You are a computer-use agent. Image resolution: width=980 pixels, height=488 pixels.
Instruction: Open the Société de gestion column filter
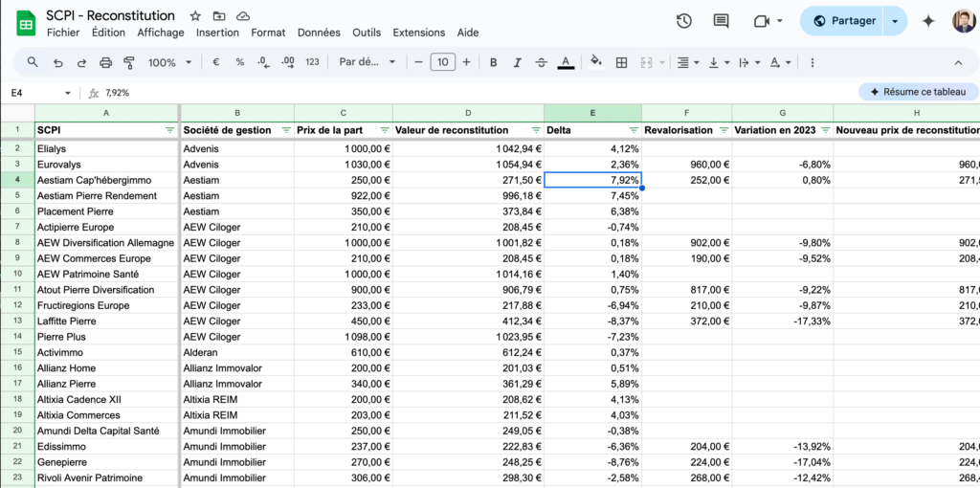tap(286, 130)
